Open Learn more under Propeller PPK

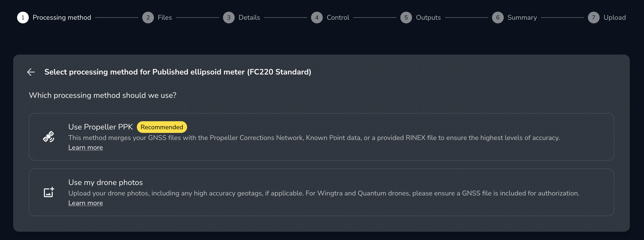85,148
